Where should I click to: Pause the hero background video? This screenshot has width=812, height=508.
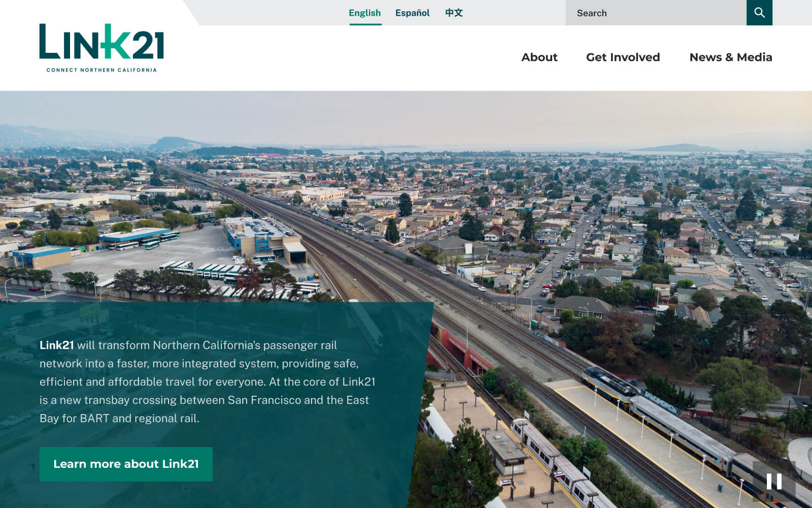(773, 481)
